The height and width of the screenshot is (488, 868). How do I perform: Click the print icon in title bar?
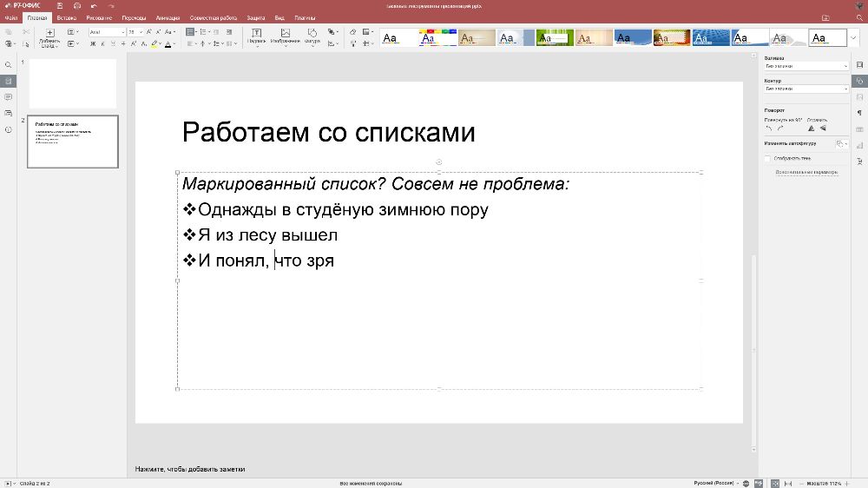tap(76, 6)
